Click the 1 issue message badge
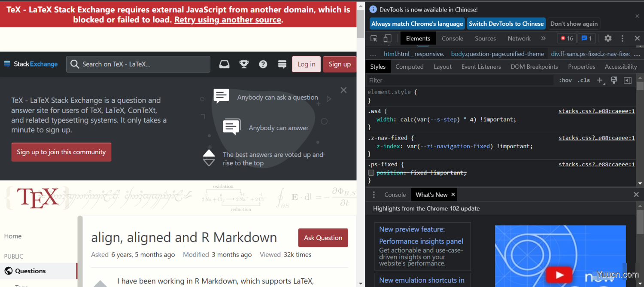This screenshot has width=644, height=287. click(586, 38)
